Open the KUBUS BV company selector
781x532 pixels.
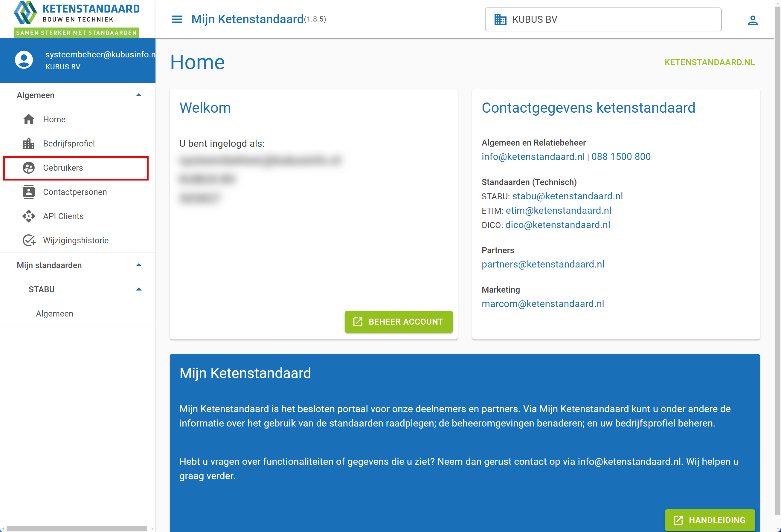coord(603,19)
